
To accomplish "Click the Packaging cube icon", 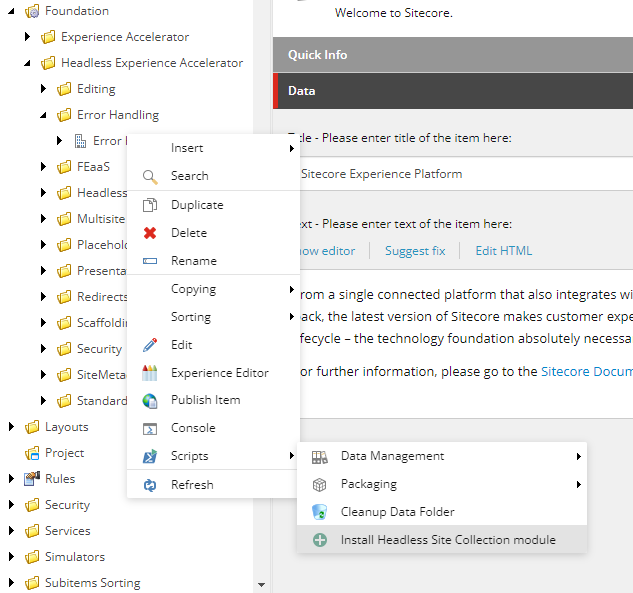I will click(319, 484).
